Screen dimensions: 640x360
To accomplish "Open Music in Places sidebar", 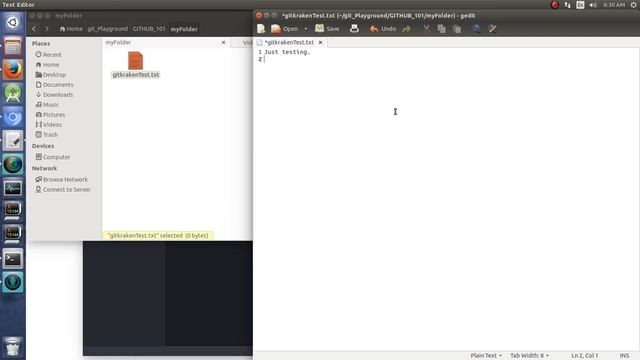I will pos(47,104).
